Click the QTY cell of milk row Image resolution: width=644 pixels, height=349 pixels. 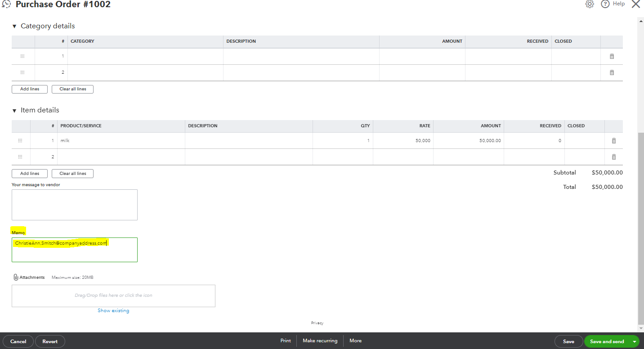343,141
